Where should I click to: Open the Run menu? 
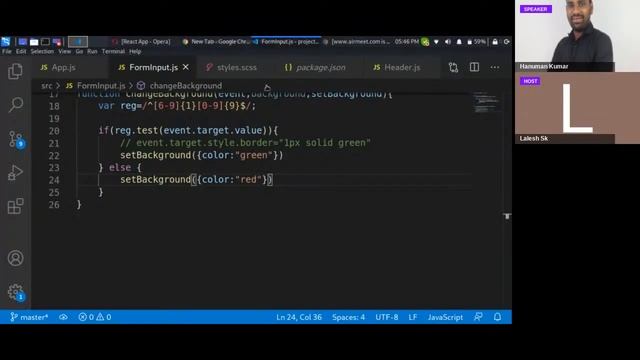92,51
